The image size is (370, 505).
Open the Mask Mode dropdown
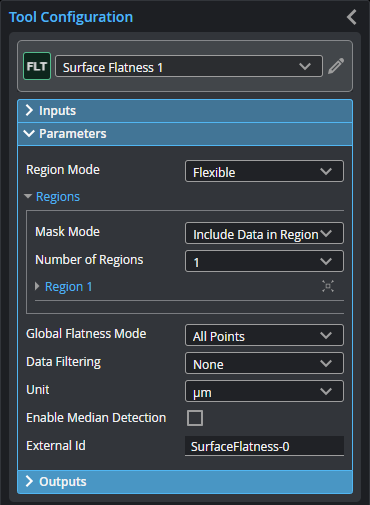point(264,233)
